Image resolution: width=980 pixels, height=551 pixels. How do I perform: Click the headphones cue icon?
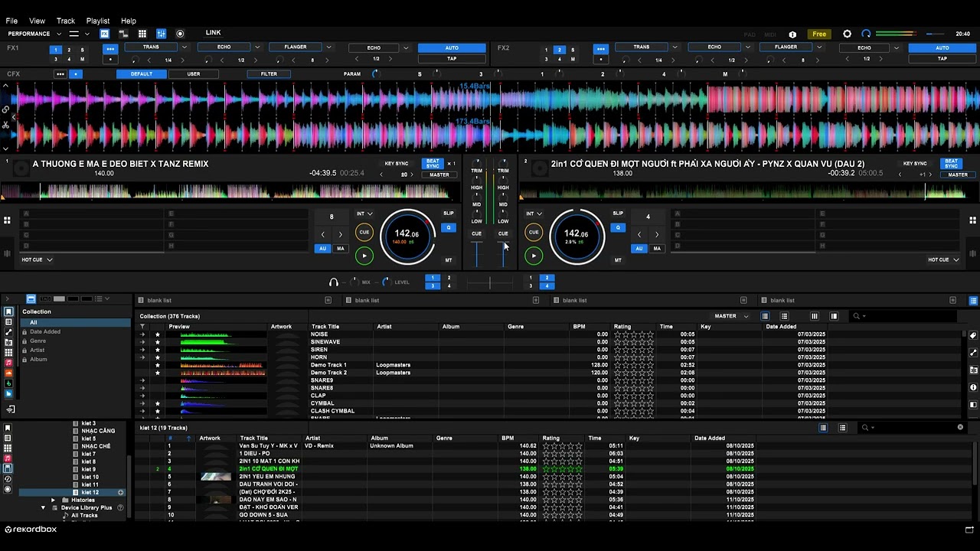point(334,282)
